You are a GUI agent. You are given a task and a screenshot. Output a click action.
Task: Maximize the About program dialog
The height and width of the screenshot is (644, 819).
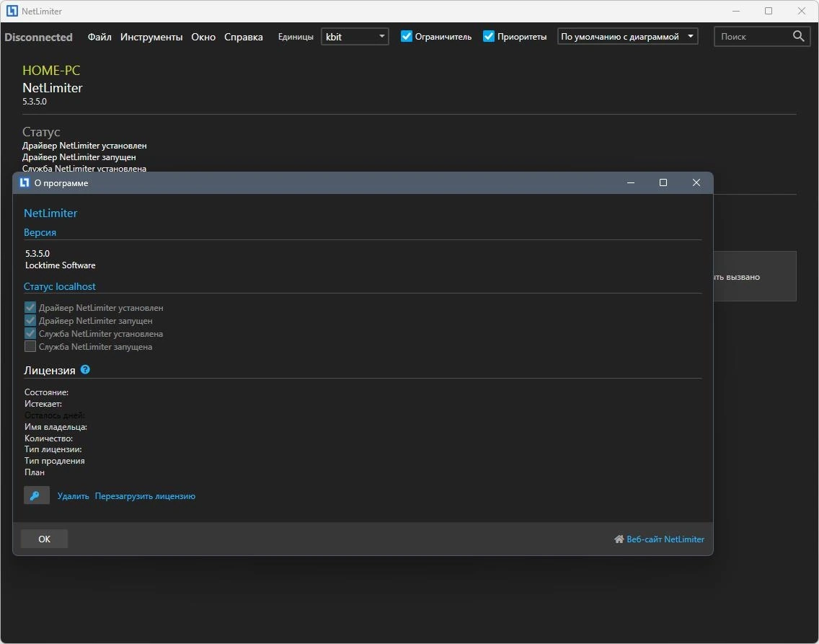(663, 182)
